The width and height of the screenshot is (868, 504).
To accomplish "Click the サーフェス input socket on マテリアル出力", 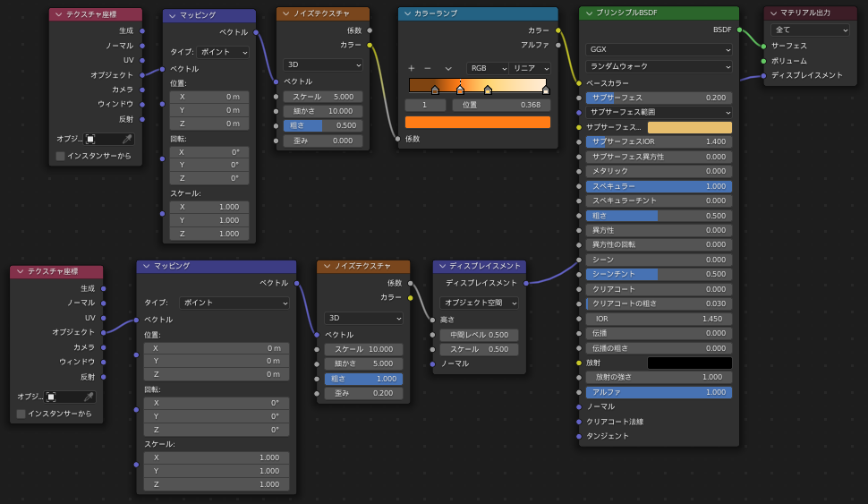I will coord(764,46).
